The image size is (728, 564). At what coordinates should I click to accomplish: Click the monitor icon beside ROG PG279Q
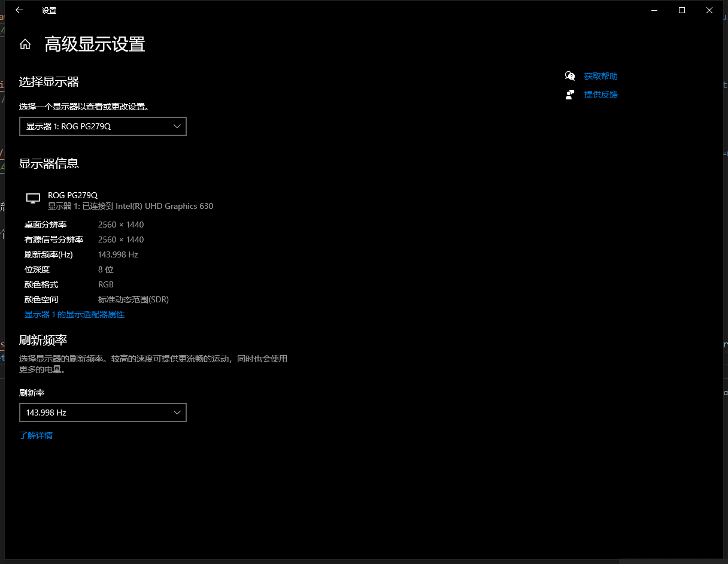tap(34, 198)
